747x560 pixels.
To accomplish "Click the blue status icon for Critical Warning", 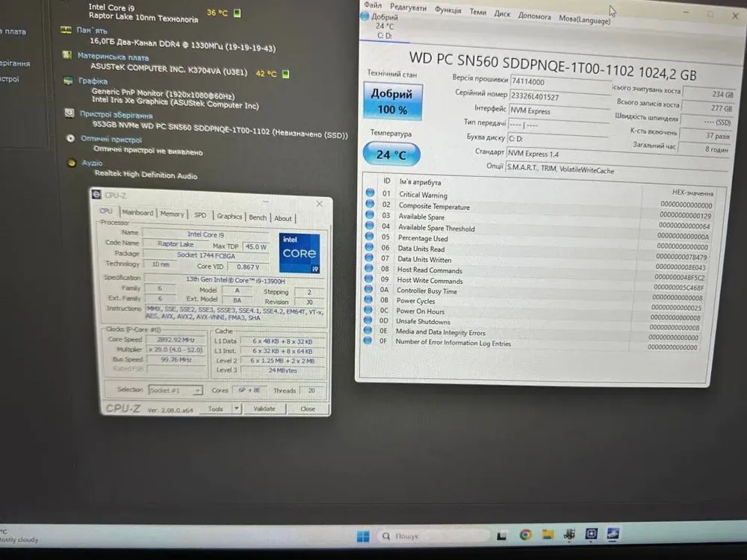I will (368, 193).
